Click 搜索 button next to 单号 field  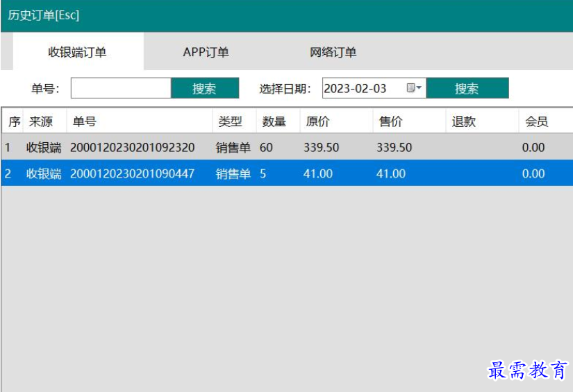(205, 88)
